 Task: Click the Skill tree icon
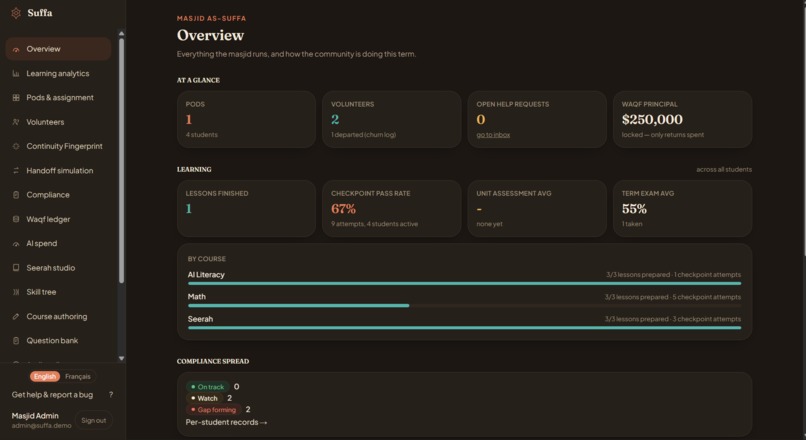16,292
